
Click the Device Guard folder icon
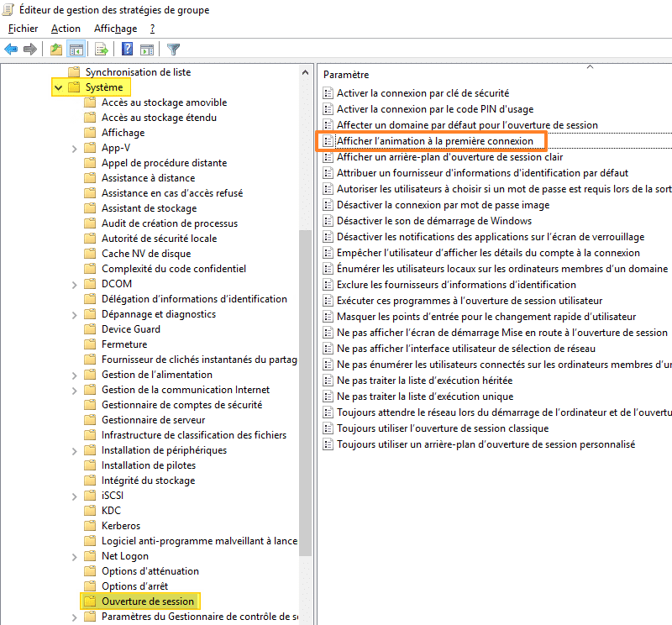[90, 328]
